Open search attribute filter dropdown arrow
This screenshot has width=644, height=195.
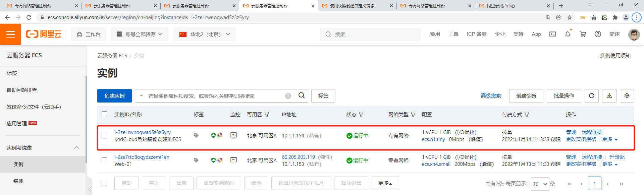tap(141, 96)
